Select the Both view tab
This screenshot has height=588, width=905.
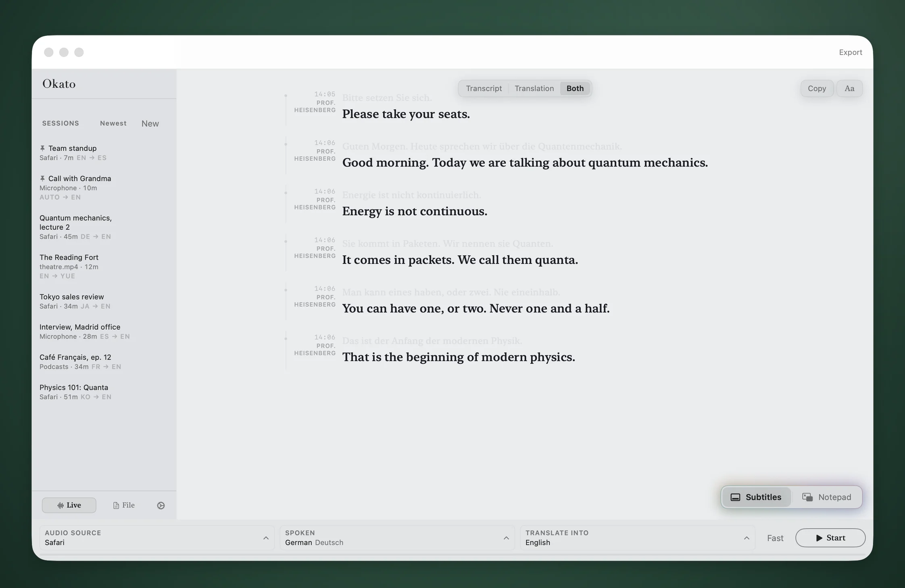click(575, 88)
